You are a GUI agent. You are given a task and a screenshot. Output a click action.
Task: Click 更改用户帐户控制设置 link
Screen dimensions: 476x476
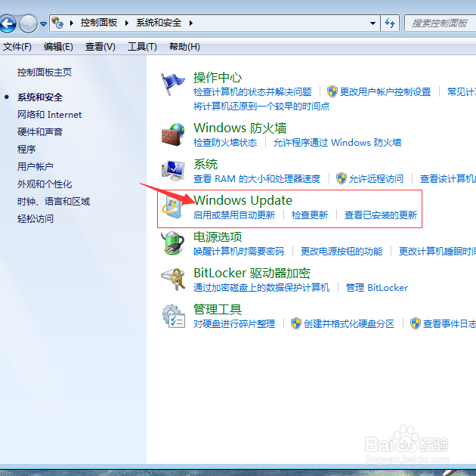(x=385, y=91)
